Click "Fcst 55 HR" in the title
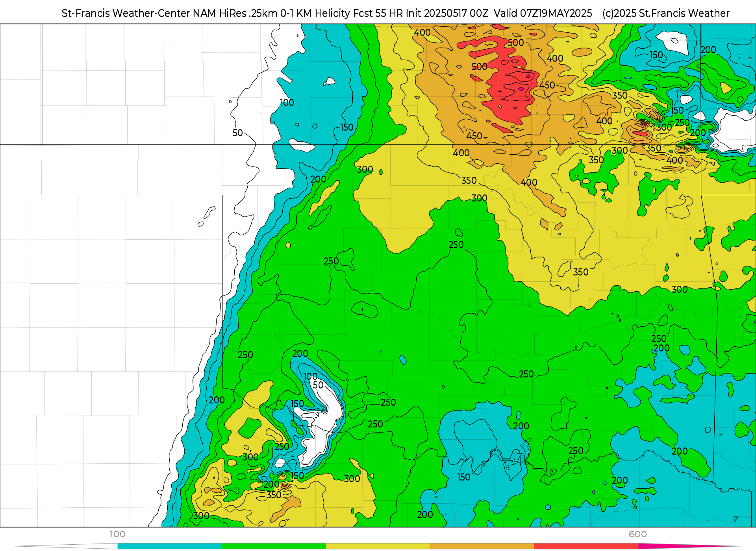Viewport: 756px width, 551px height. coord(378,13)
